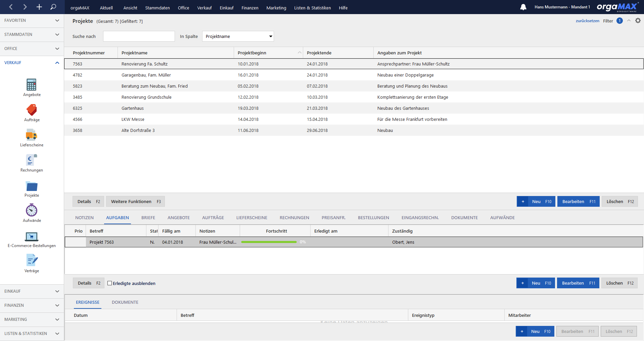Screen dimensions: 644x341
Task: Switch to the BESTELLUNGEN tab
Action: tap(373, 218)
